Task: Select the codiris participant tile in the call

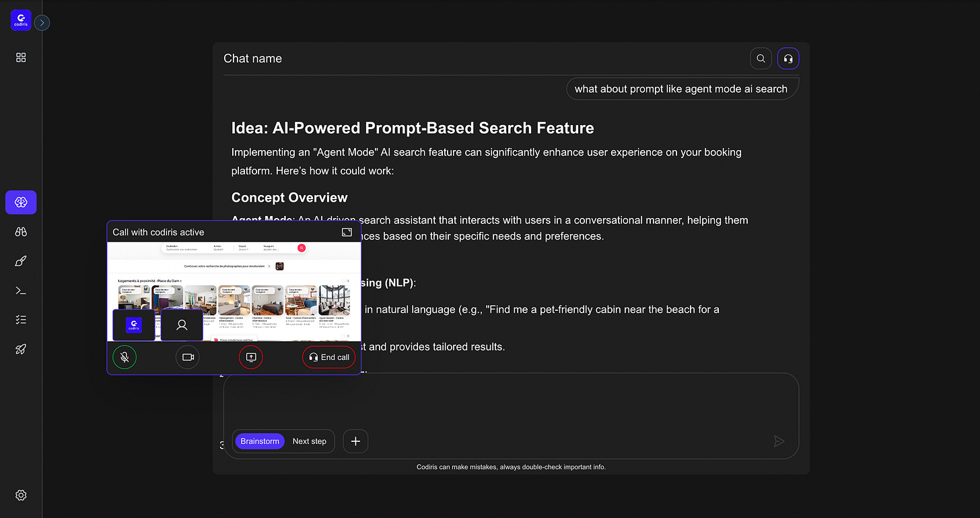Action: coord(134,325)
